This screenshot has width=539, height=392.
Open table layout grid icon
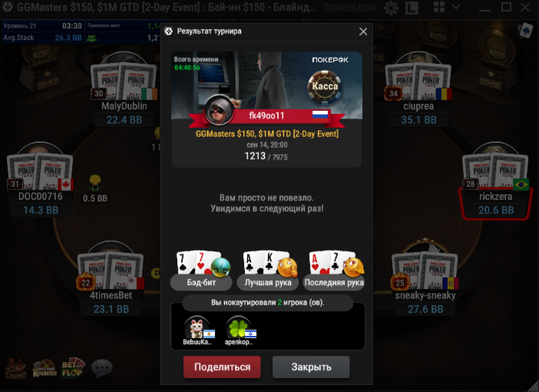pyautogui.click(x=439, y=7)
